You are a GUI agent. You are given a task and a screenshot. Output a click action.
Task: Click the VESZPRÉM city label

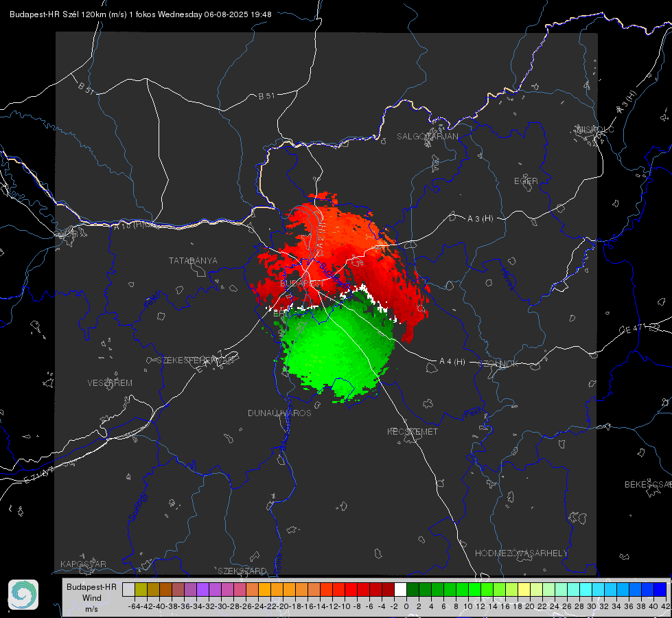click(110, 382)
